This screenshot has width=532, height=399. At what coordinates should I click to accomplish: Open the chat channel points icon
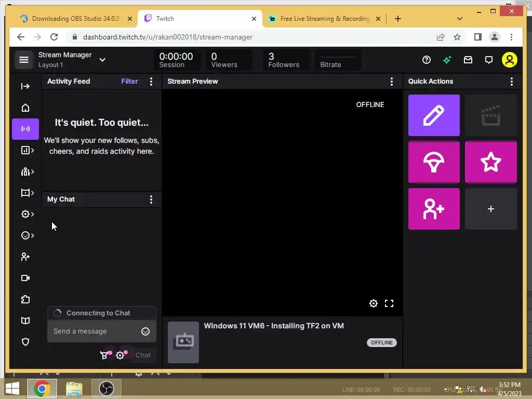(x=104, y=355)
